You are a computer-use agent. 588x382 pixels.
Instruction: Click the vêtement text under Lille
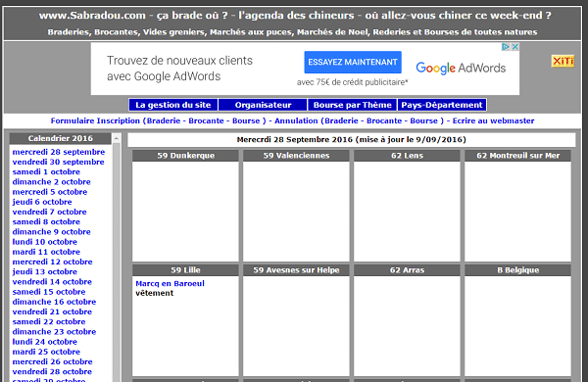tap(155, 293)
